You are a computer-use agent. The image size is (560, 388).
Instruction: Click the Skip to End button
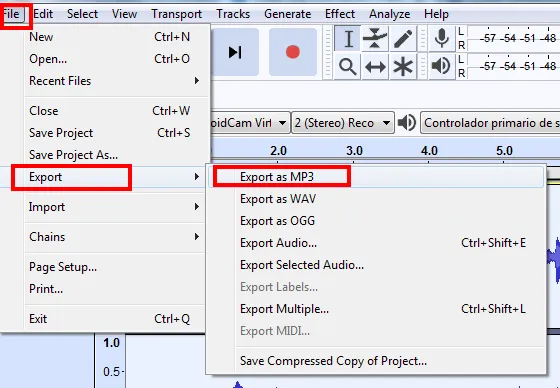[x=235, y=52]
